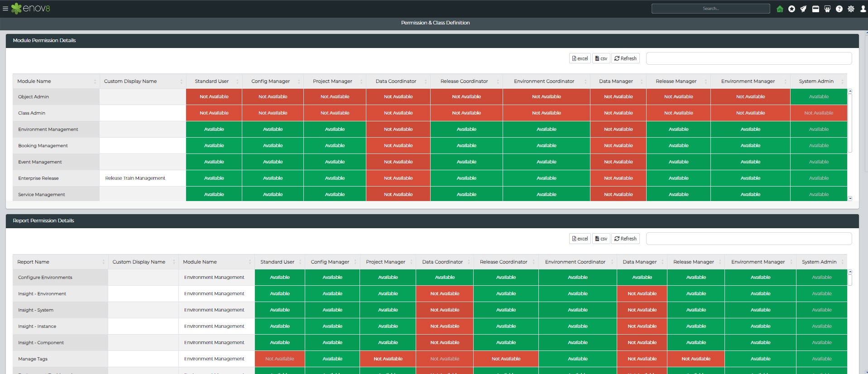Open help via the question mark icon
Screen dimensions: 868x374
tap(839, 9)
